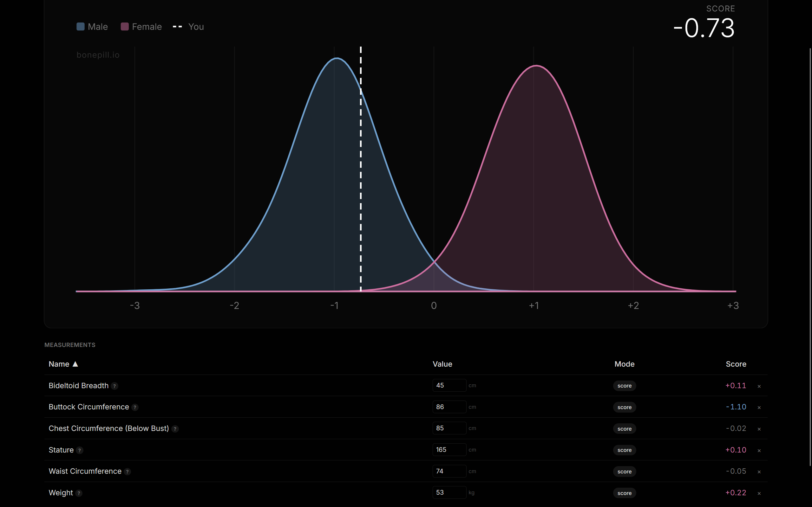The image size is (812, 507).
Task: Sort the table by the Score column
Action: click(736, 364)
